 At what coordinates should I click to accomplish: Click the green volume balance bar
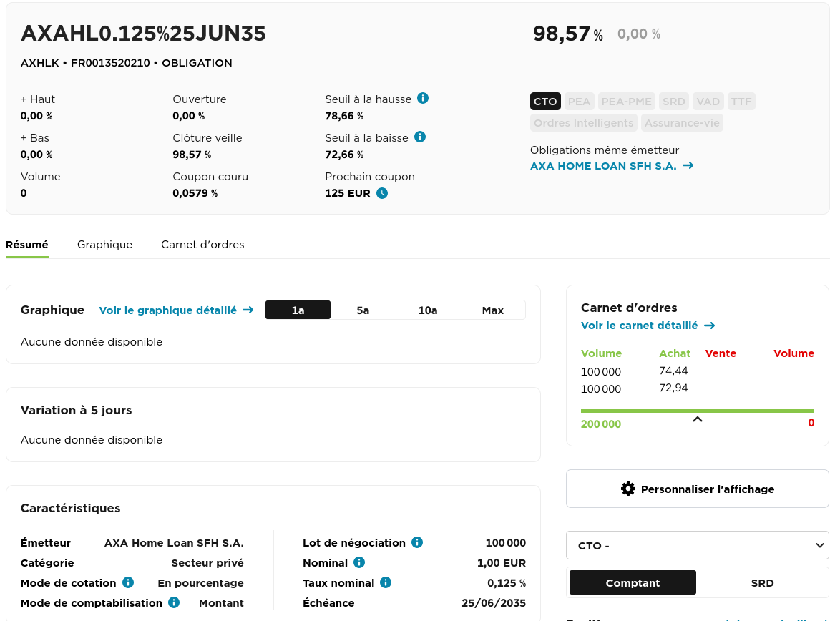tap(697, 411)
